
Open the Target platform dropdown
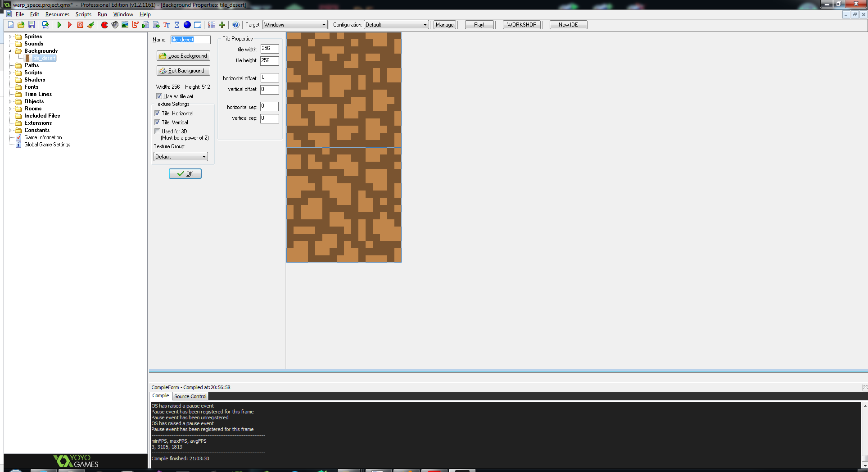tap(295, 25)
